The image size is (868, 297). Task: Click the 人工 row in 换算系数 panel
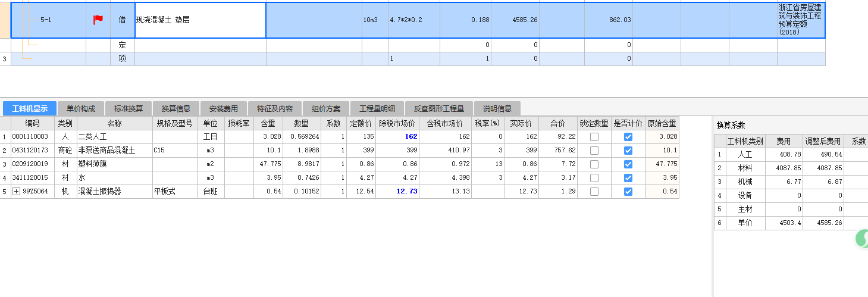tap(791, 155)
